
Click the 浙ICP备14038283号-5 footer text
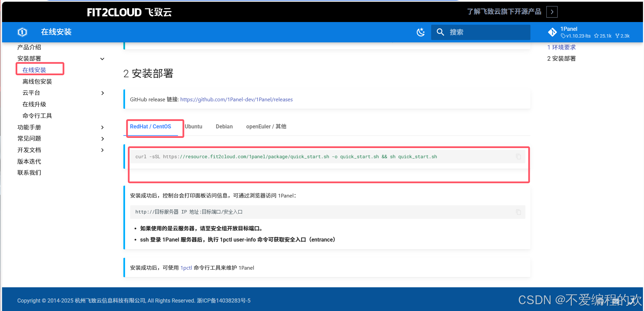coord(224,301)
